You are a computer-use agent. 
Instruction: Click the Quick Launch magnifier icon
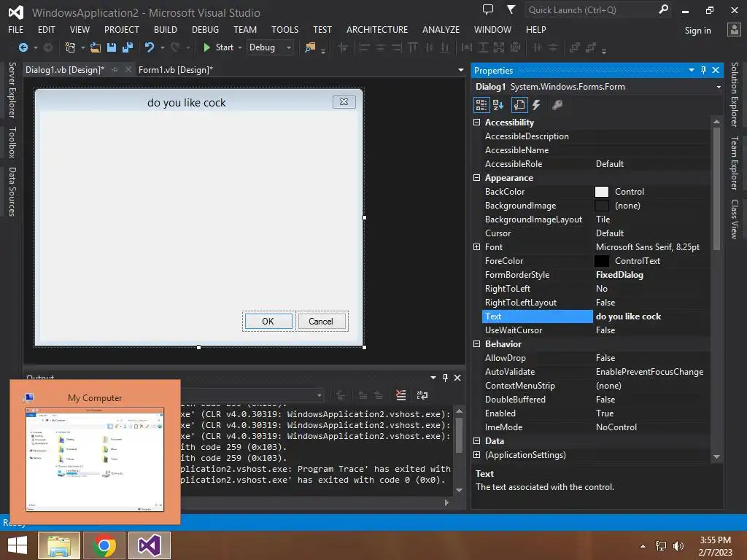[663, 9]
